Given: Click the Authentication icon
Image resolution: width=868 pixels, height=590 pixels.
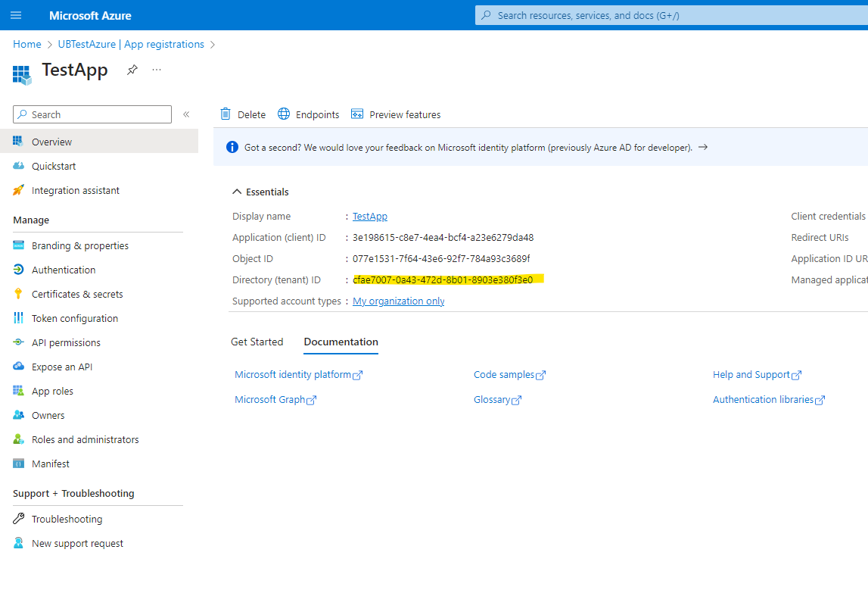Looking at the screenshot, I should point(18,269).
